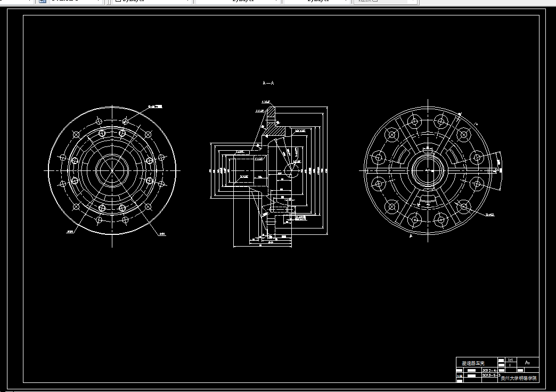Select the 2012-4 date text in title block
Screen dimensions: 556x392
(x=489, y=370)
